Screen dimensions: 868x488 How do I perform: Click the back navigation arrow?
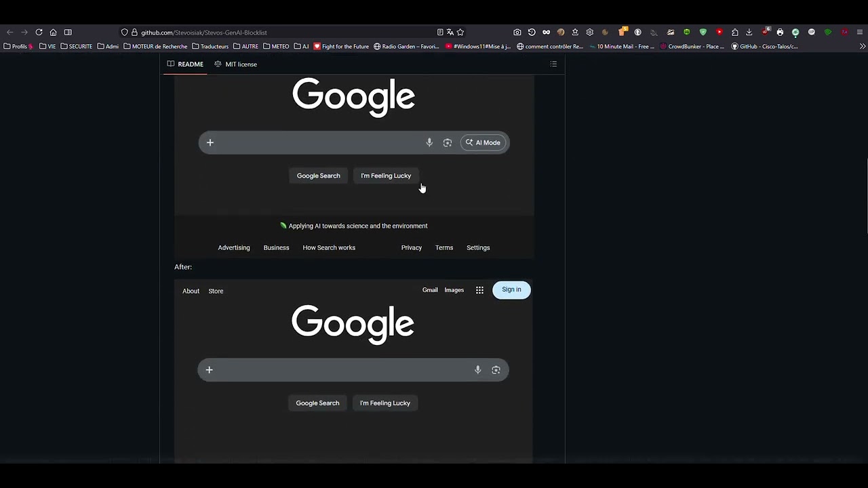(9, 32)
